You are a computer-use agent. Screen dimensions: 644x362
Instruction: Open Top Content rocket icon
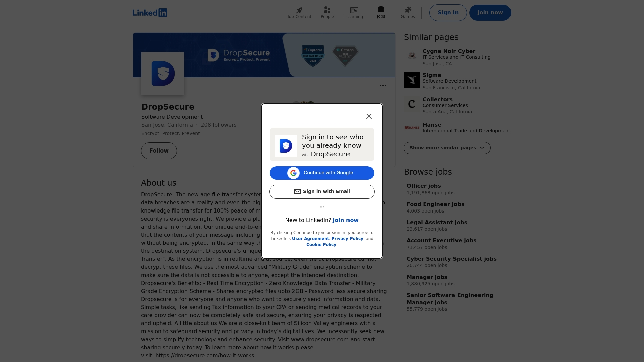click(299, 10)
